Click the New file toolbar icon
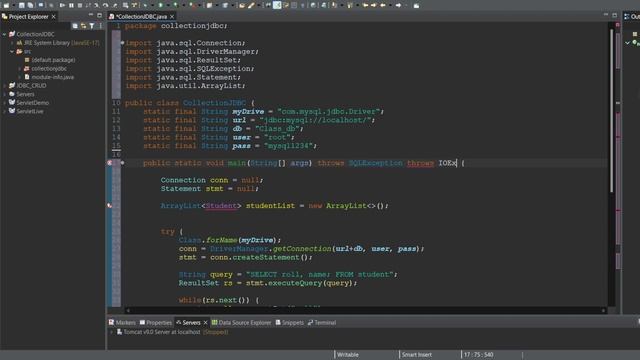Screen dimensions: 640x360 [6, 5]
